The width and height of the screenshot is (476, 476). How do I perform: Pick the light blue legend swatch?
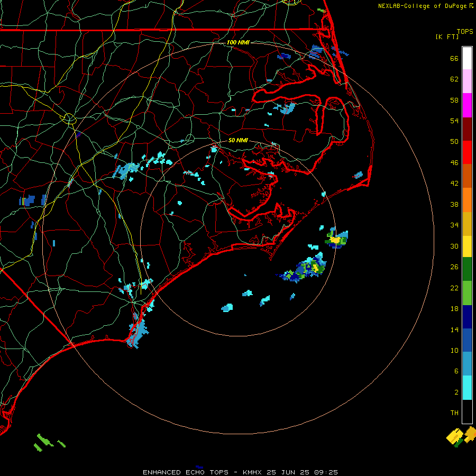(467, 364)
